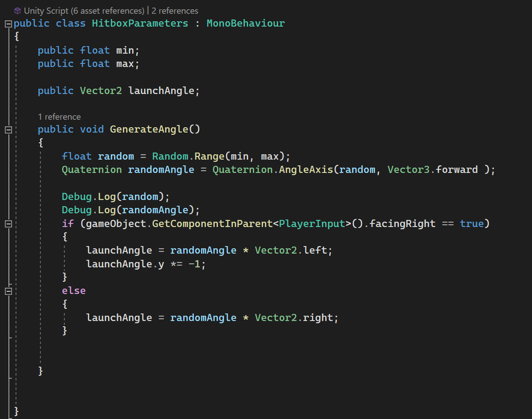This screenshot has width=532, height=419.
Task: Open the 1 reference link above GenerateAngle
Action: click(59, 117)
